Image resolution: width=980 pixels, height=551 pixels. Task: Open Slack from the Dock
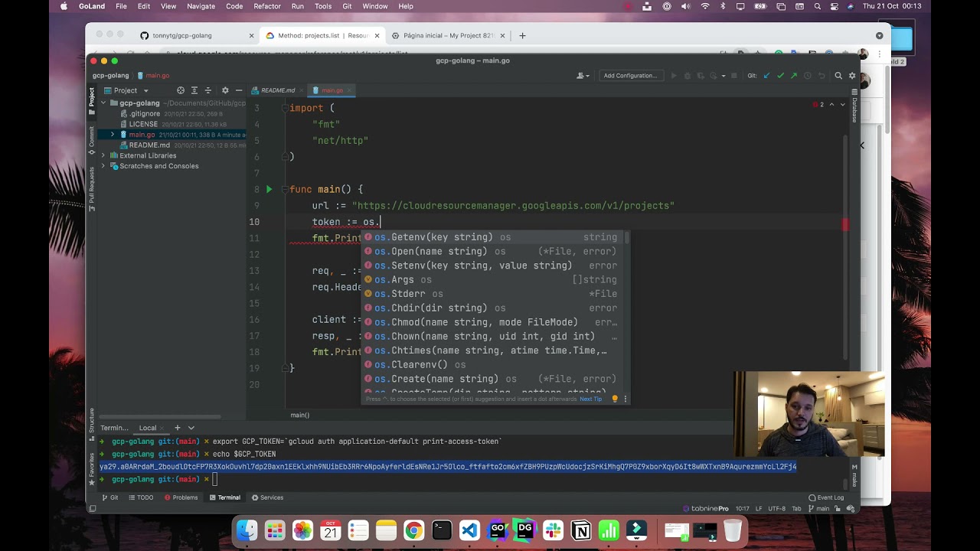point(553,530)
